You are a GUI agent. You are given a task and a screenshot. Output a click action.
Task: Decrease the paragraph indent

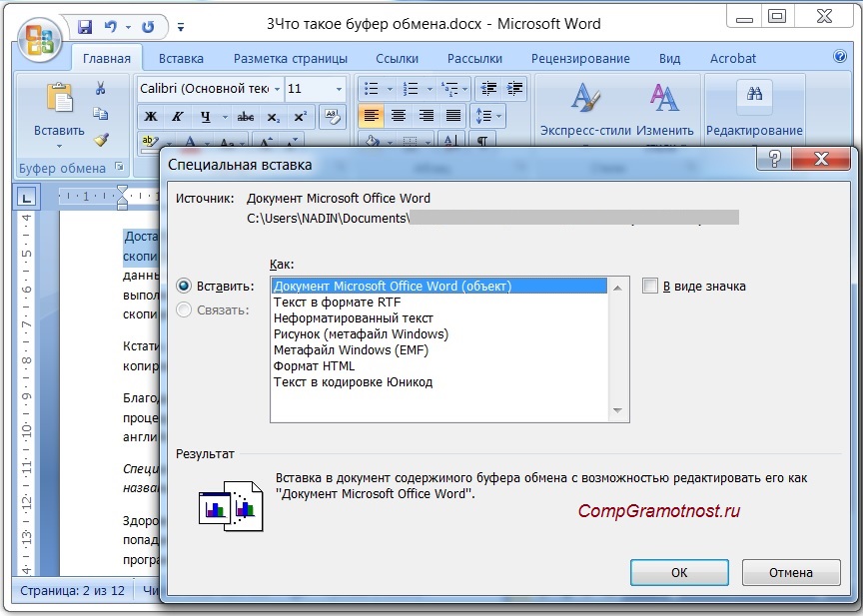(x=488, y=88)
